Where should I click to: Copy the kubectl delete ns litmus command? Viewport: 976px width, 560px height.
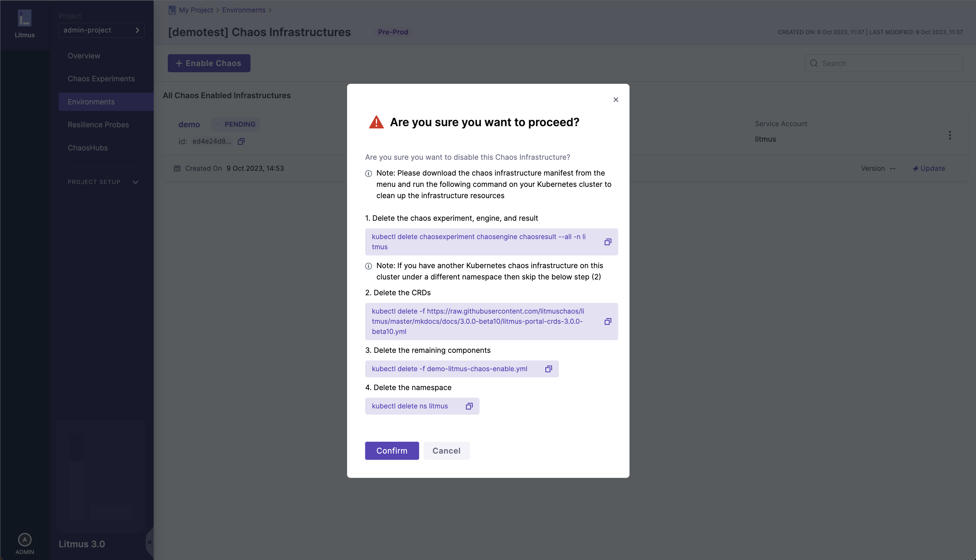click(x=469, y=406)
